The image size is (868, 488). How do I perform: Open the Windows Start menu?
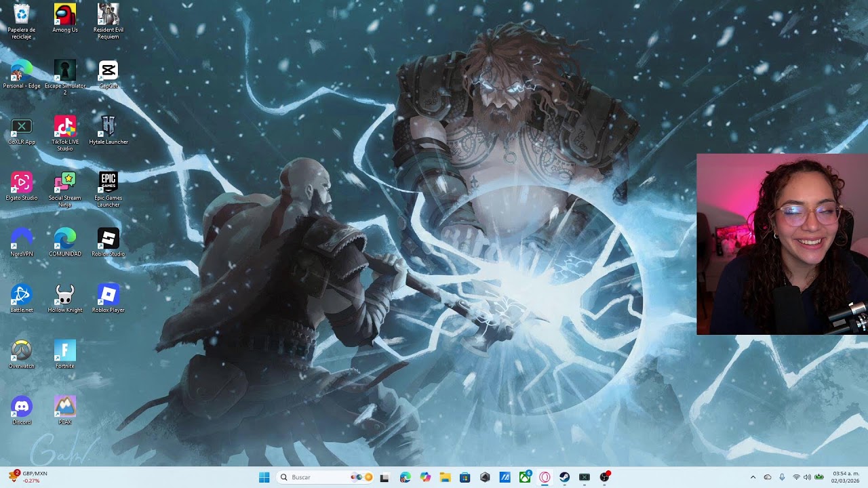264,477
